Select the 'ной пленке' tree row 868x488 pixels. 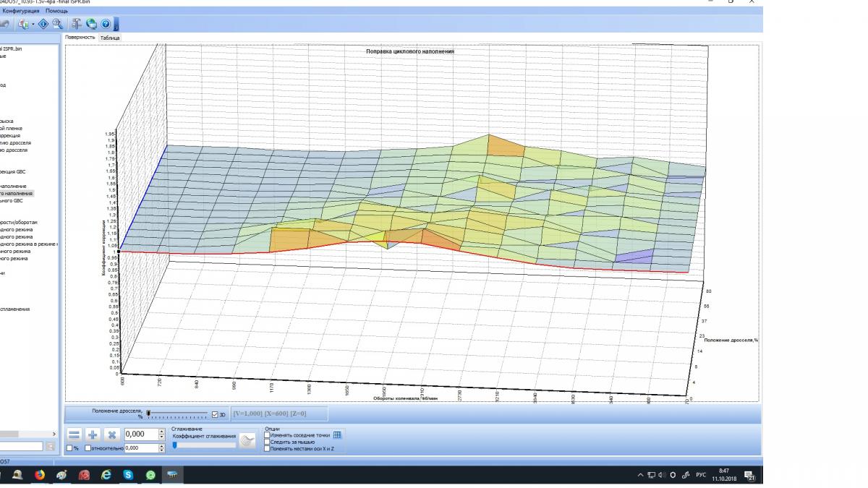(x=11, y=128)
